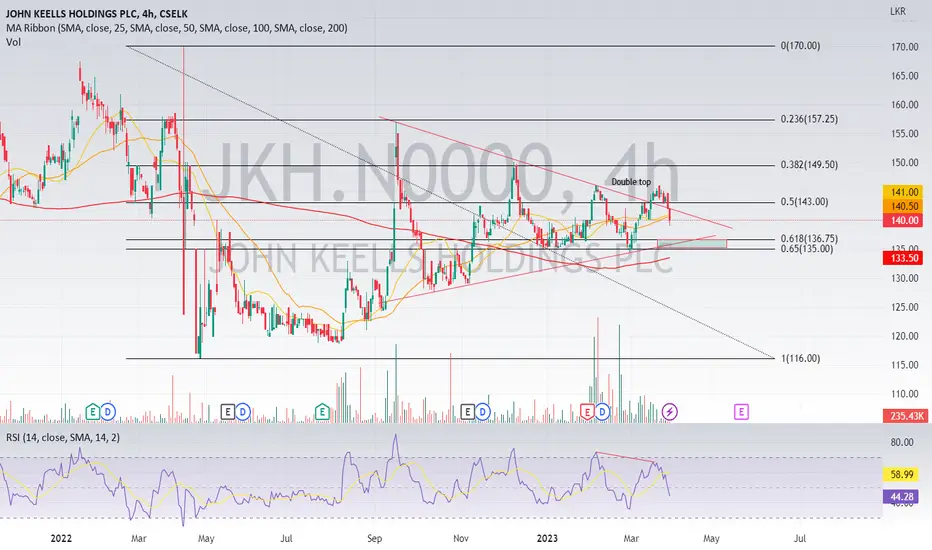Click the 125.00 price scale label

(x=905, y=307)
